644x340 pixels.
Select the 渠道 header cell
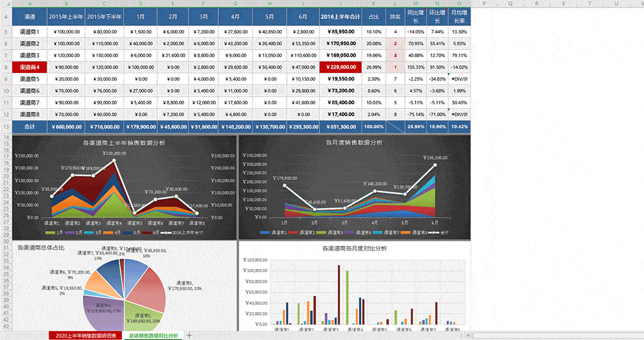tap(30, 17)
